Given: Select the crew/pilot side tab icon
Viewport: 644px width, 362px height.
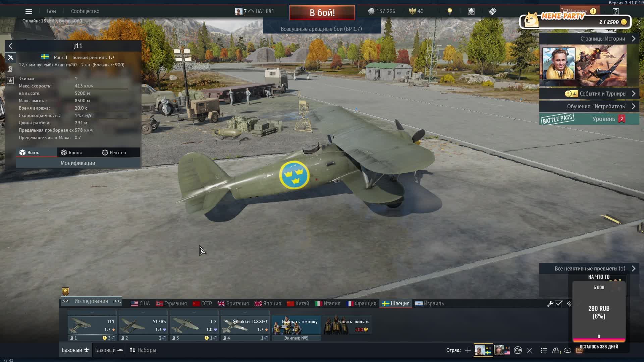Looking at the screenshot, I should 10,69.
